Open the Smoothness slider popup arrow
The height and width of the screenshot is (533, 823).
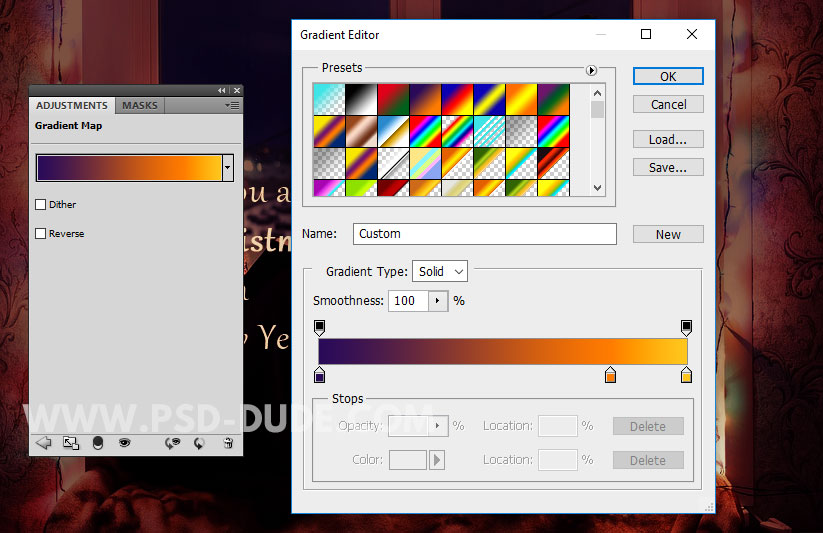coord(438,301)
